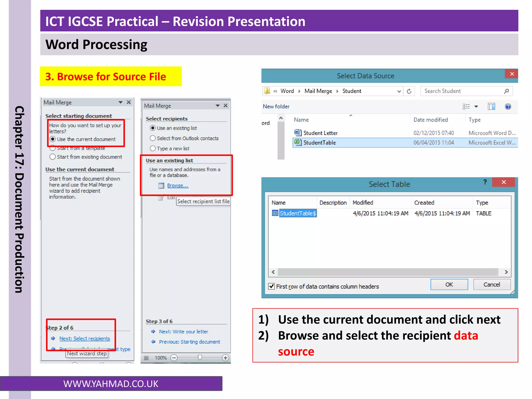Viewport: 532px width, 399px height.
Task: Click the zoom slider handle
Action: (200, 357)
